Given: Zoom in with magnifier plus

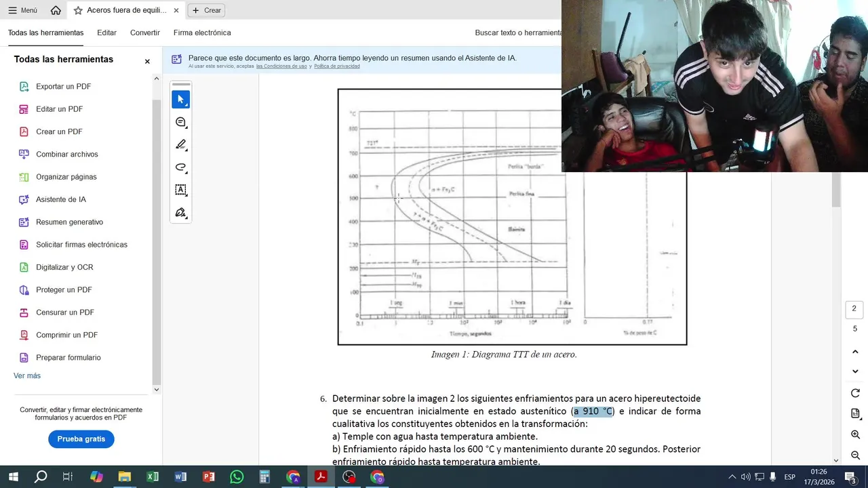Looking at the screenshot, I should [x=855, y=434].
